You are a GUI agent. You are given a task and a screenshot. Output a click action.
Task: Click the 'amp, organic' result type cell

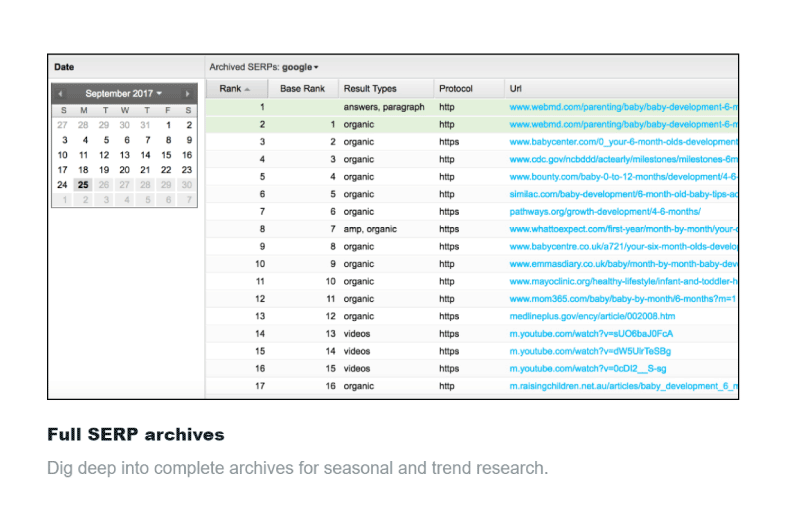[x=370, y=229]
